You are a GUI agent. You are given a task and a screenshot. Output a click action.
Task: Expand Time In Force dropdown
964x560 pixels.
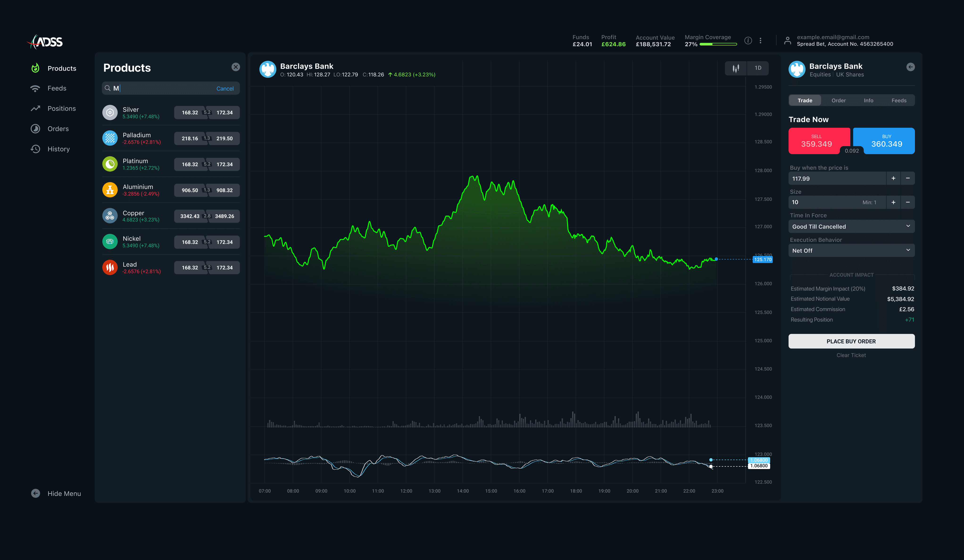(x=851, y=226)
